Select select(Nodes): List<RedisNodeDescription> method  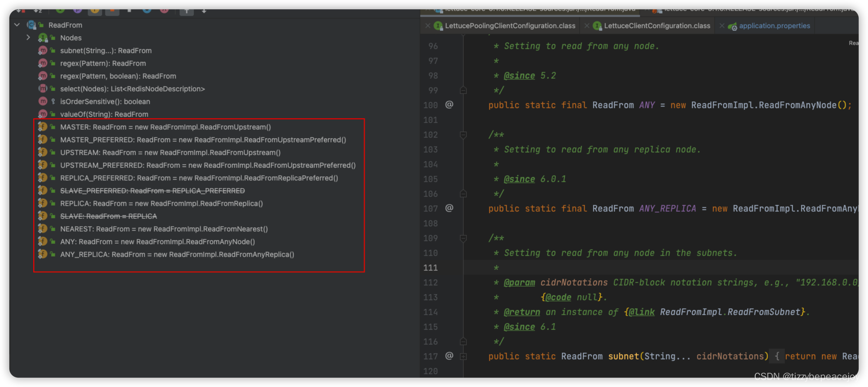133,89
